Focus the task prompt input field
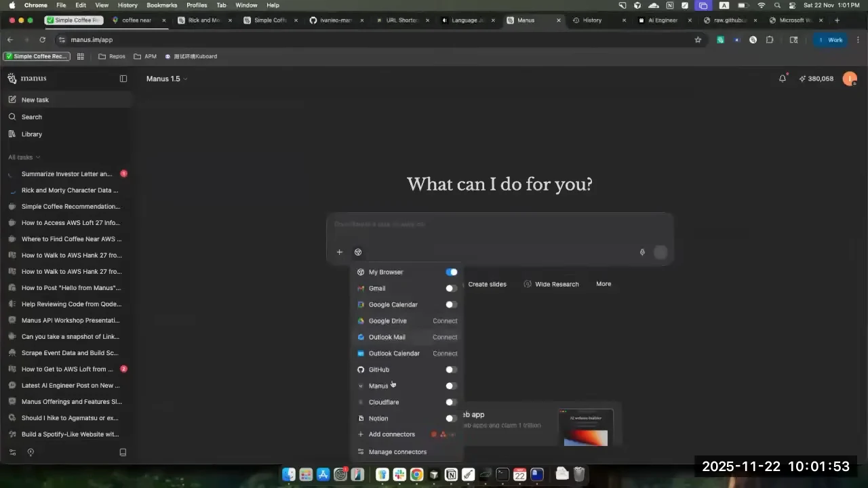The width and height of the screenshot is (868, 488). pyautogui.click(x=500, y=224)
